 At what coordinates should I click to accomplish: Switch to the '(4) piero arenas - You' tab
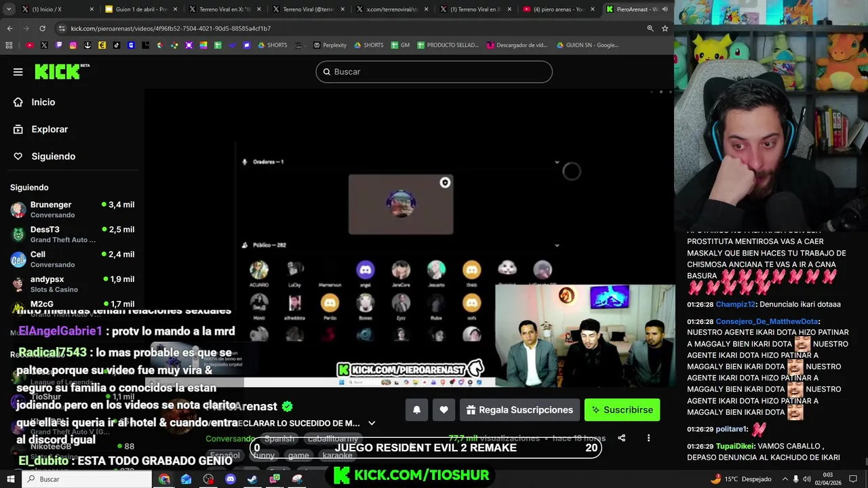(x=559, y=9)
